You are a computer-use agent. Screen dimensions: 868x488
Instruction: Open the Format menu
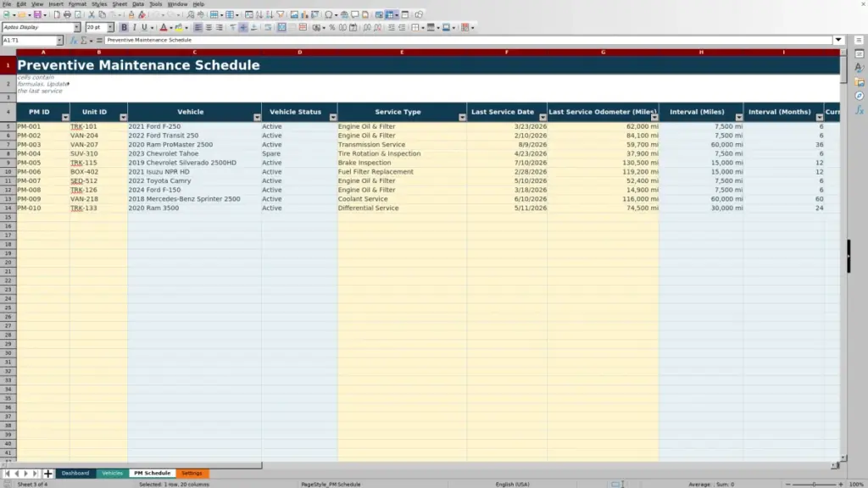[x=77, y=4]
